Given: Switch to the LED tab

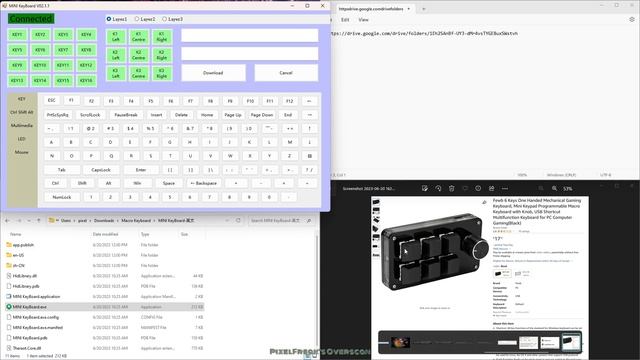Looking at the screenshot, I should point(22,139).
